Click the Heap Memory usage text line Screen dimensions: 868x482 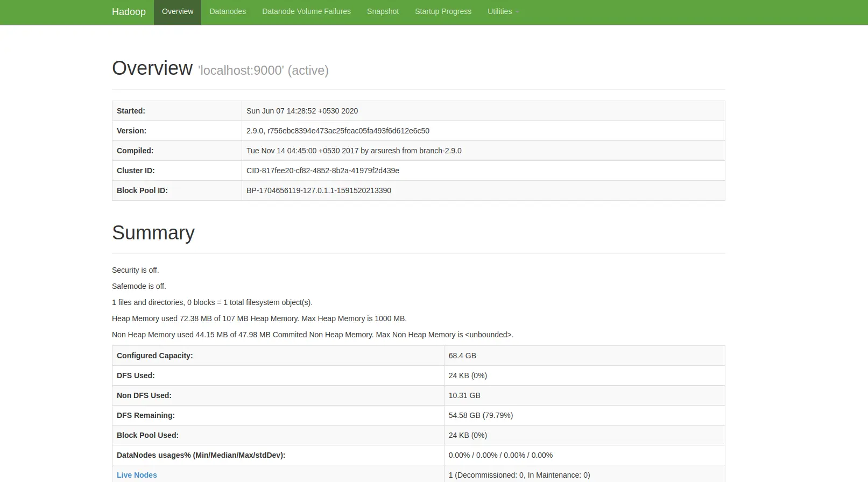point(259,318)
